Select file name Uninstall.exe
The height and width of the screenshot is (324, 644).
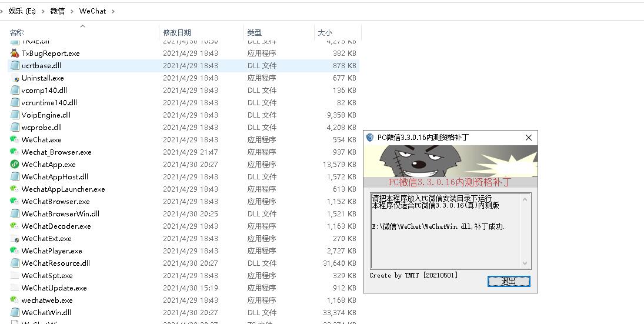[x=43, y=78]
